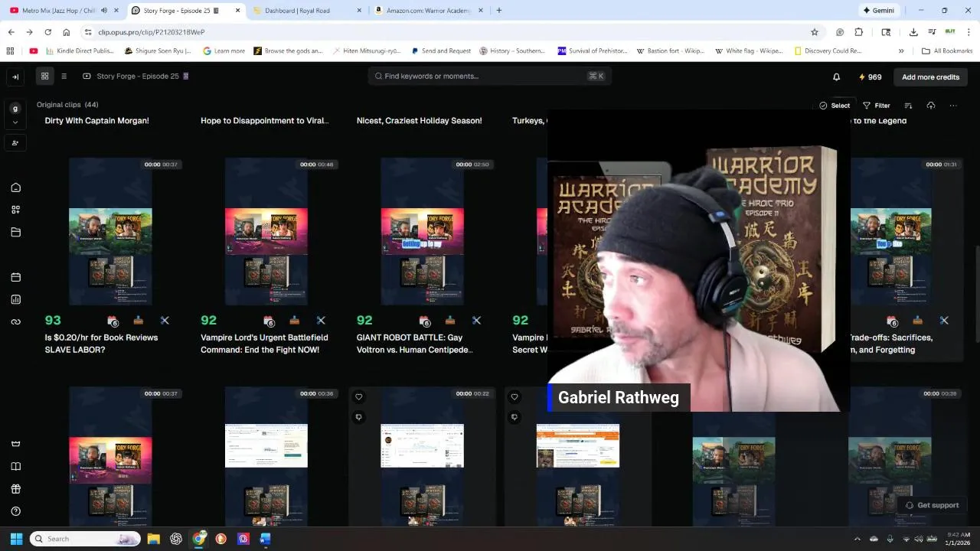Open the All Bookmarks folder

point(947,51)
